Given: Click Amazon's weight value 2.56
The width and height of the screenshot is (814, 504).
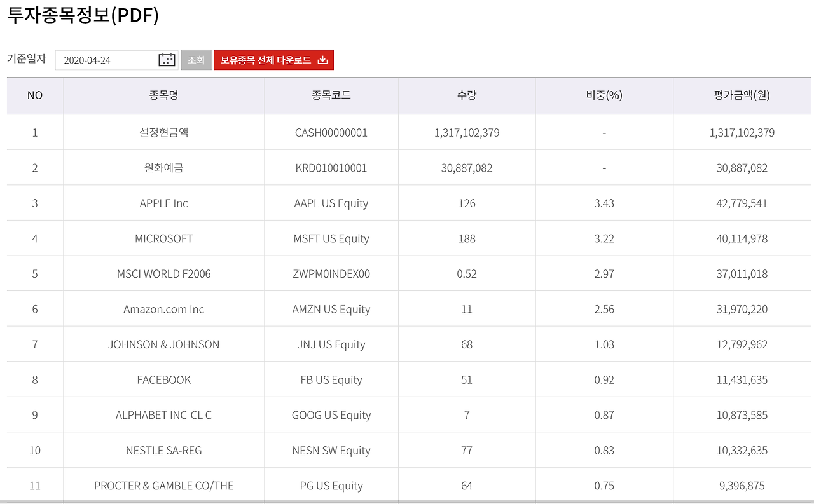Looking at the screenshot, I should (x=604, y=310).
